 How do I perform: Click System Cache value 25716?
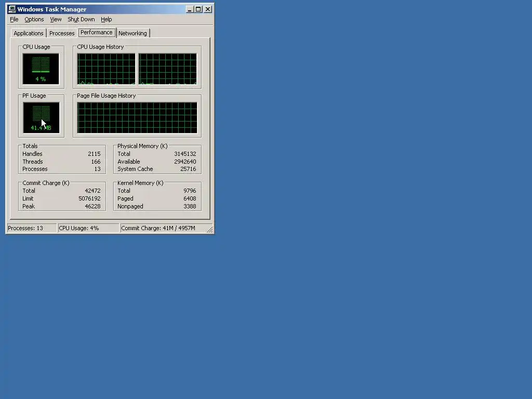tap(188, 169)
